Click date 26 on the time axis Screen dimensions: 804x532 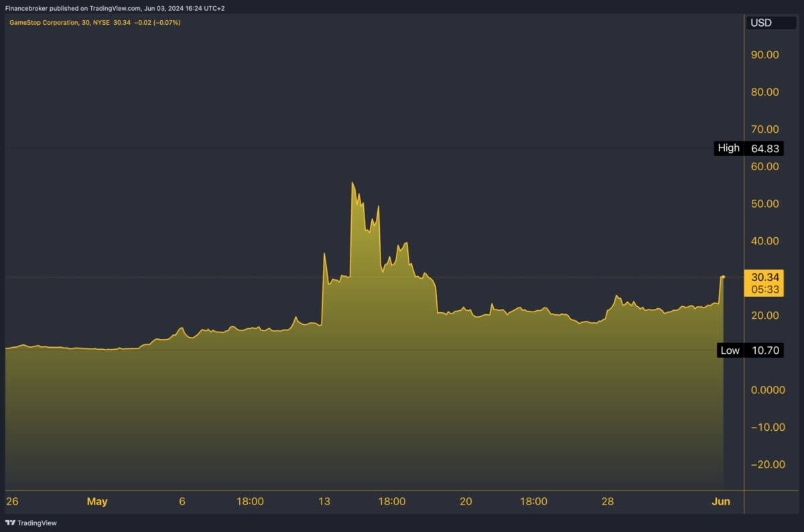tap(11, 501)
